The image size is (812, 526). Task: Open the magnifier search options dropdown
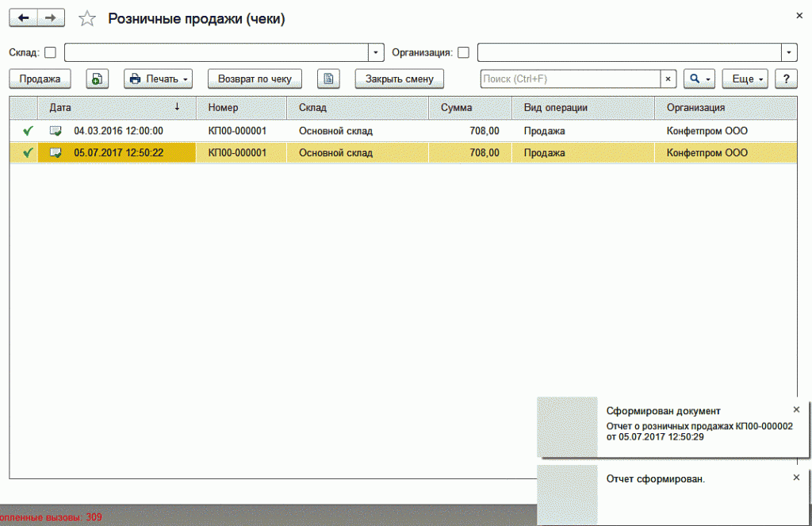click(x=699, y=79)
